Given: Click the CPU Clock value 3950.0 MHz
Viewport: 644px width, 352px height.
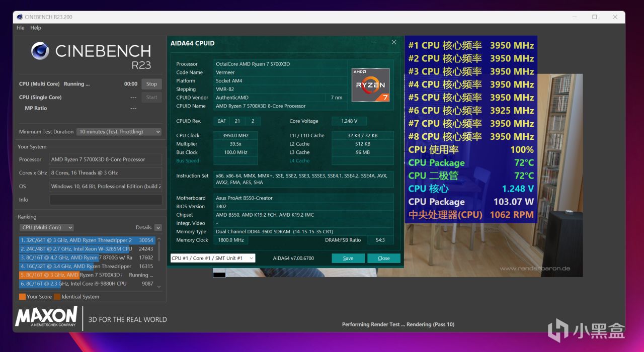Looking at the screenshot, I should pos(235,136).
